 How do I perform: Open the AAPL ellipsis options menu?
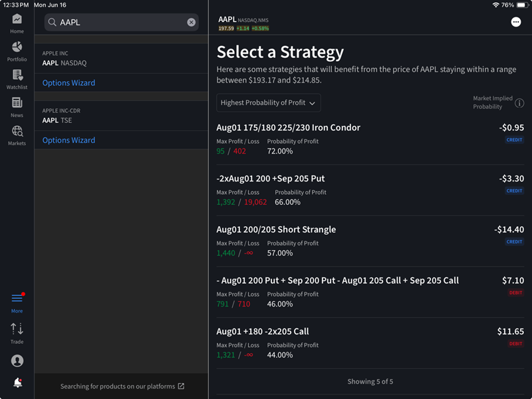tap(515, 22)
